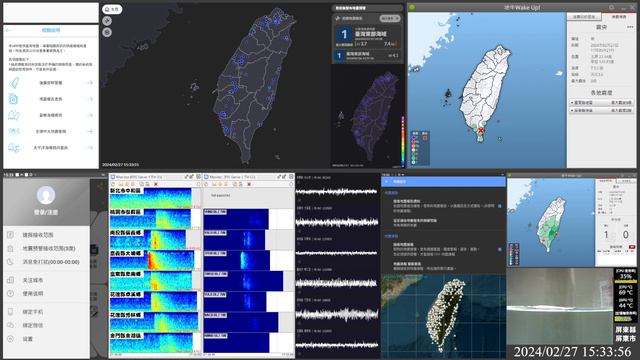Click the intensity legend box on Wake Up! map
This screenshot has width=640, height=360.
(x=420, y=148)
